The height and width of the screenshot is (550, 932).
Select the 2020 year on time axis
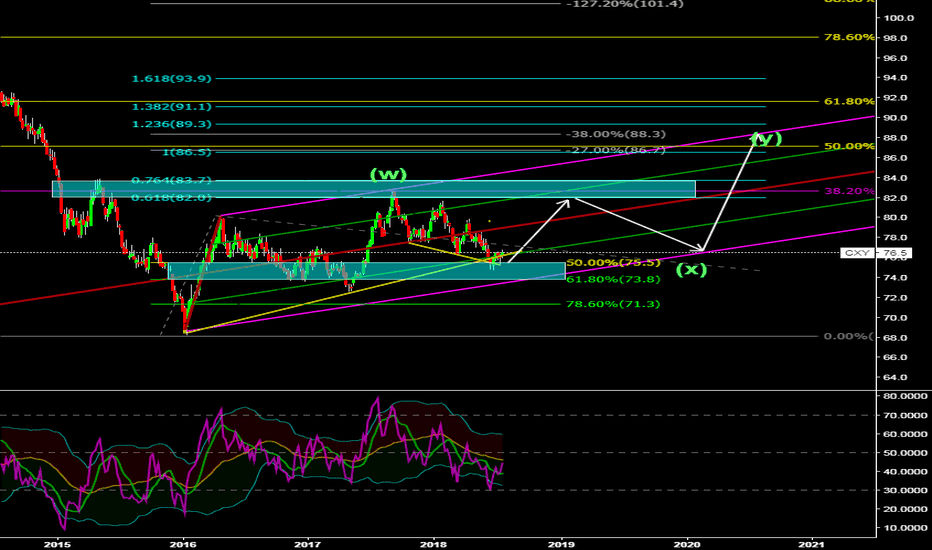687,544
